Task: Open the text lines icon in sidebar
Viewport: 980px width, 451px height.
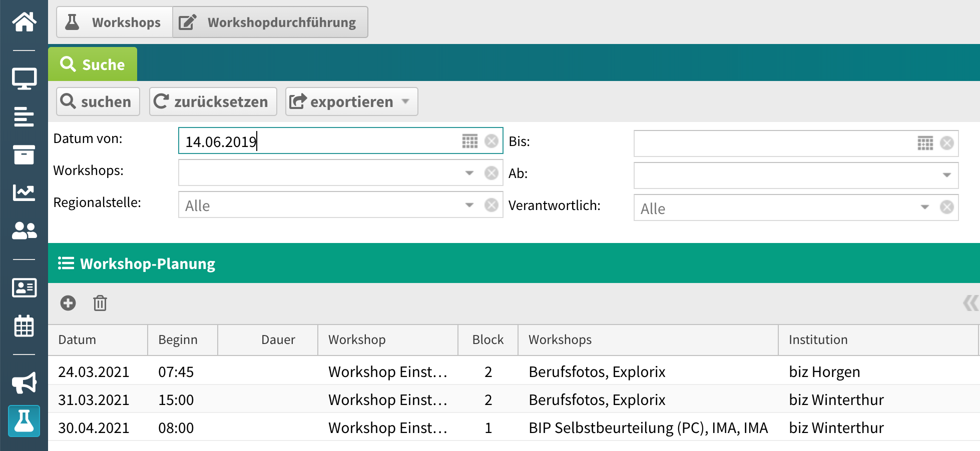Action: click(24, 116)
